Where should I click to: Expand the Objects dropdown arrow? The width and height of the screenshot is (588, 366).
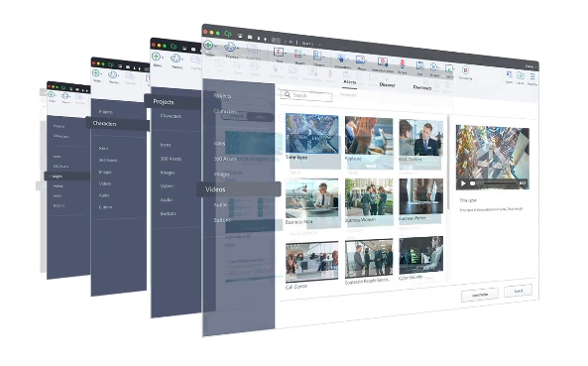coord(323,58)
